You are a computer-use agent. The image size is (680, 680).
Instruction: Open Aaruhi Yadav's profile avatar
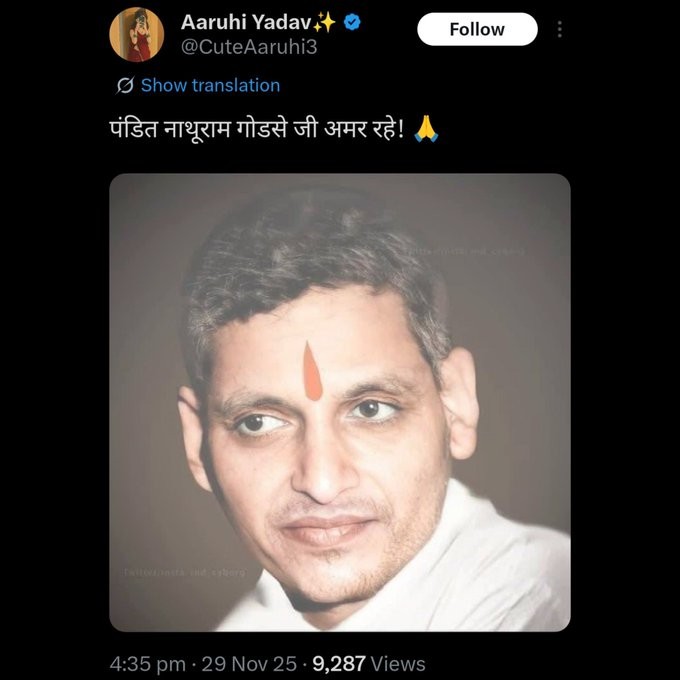137,35
